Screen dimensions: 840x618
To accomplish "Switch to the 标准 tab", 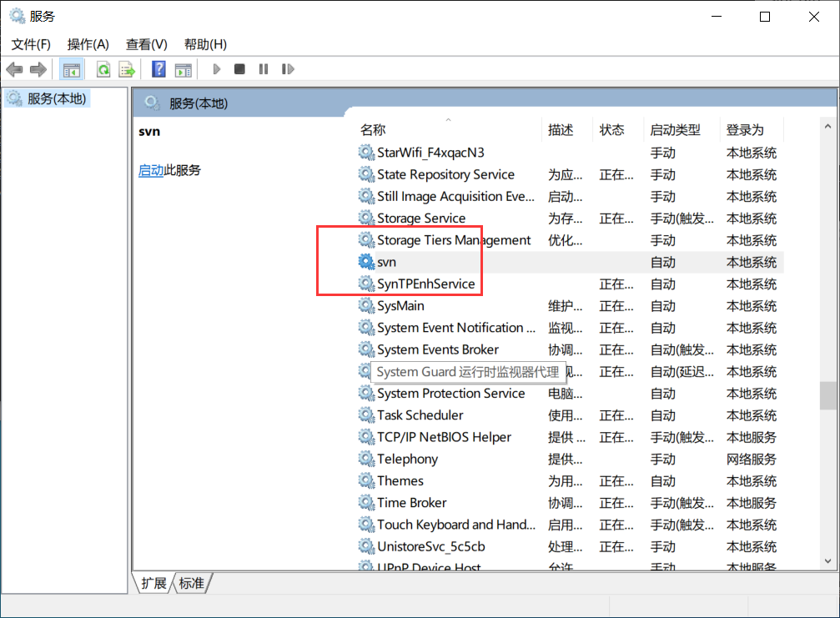I will 191,583.
